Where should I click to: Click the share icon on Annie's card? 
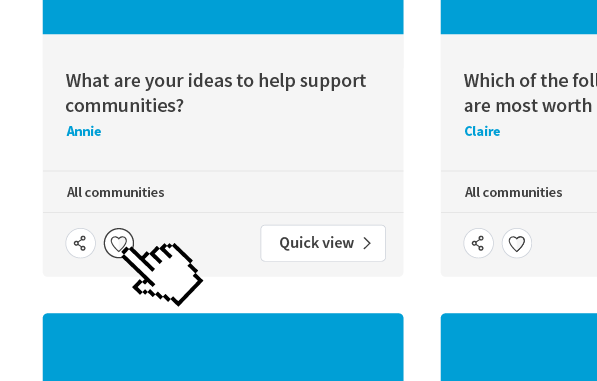click(80, 243)
